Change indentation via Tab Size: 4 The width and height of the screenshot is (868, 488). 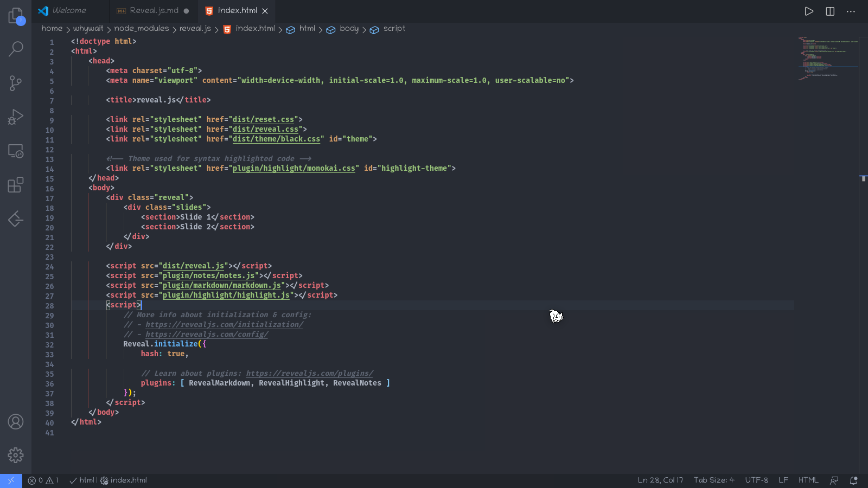click(714, 480)
